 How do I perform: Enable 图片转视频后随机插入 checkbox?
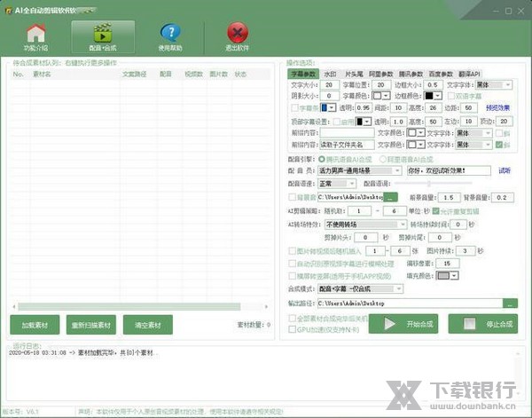(292, 251)
